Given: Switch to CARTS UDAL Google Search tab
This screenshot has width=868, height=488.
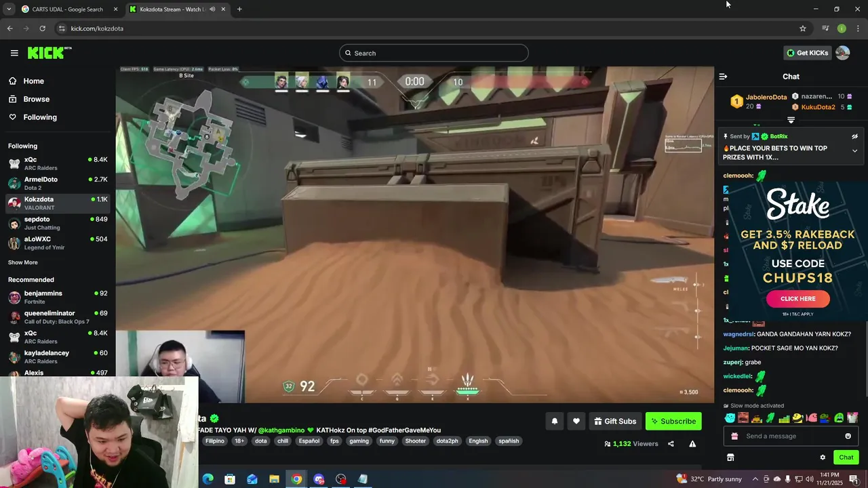Looking at the screenshot, I should click(x=68, y=9).
